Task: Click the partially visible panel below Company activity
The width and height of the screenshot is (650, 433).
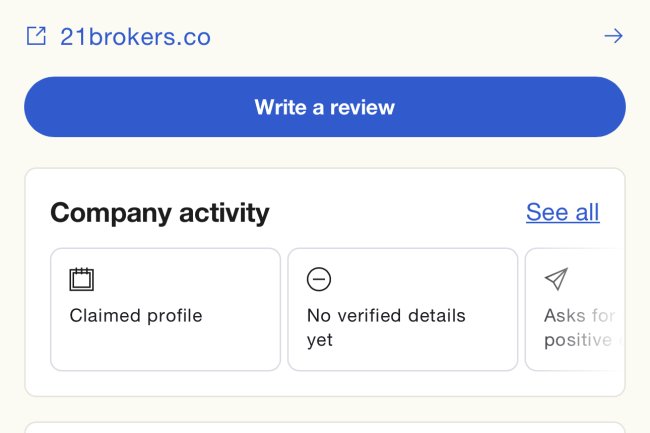Action: 325,427
